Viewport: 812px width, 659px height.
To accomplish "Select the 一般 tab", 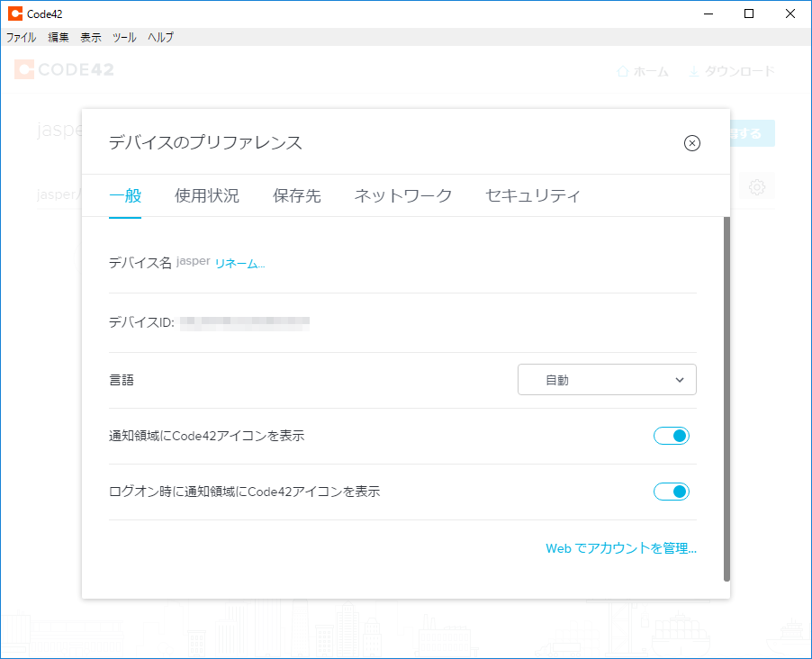I will click(x=125, y=196).
